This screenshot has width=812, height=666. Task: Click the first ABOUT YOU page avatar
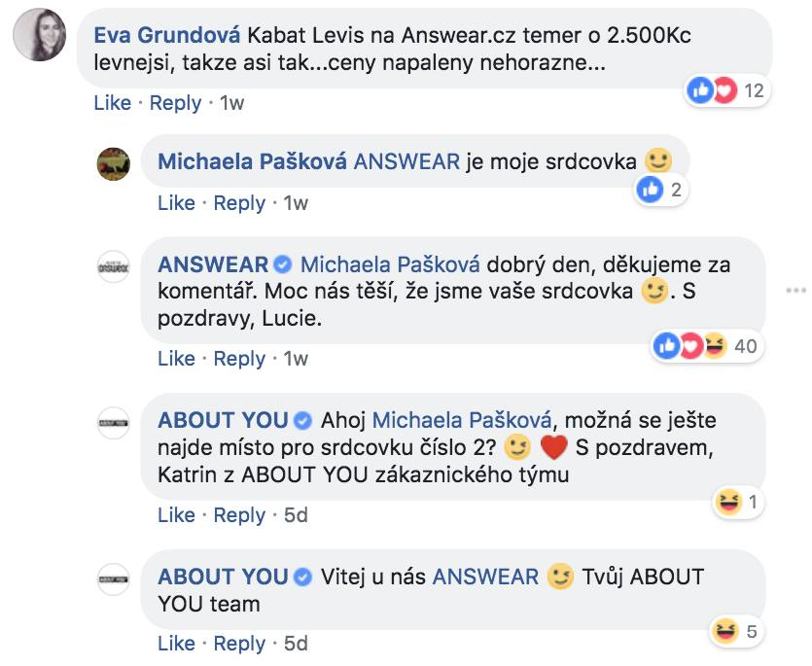click(114, 423)
